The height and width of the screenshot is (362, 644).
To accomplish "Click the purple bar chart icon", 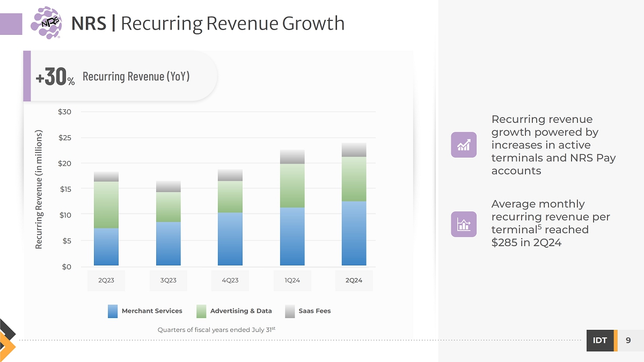I will (x=464, y=224).
